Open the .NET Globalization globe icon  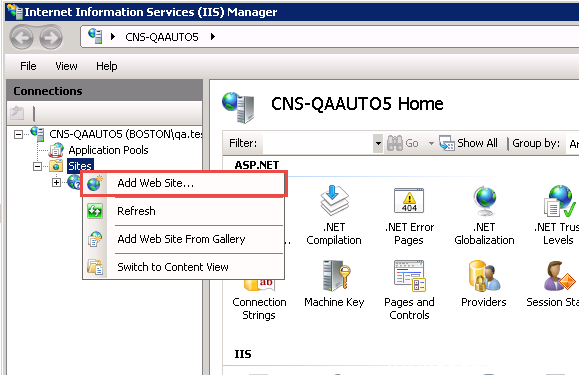[x=484, y=201]
